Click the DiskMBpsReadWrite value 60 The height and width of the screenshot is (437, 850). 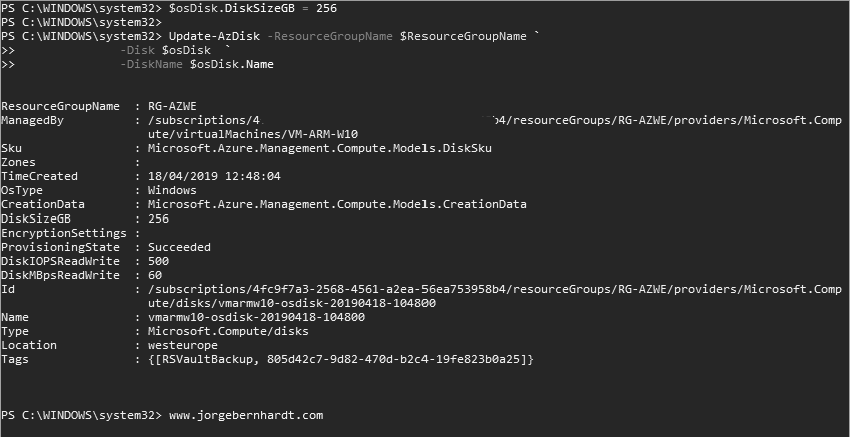tap(155, 275)
